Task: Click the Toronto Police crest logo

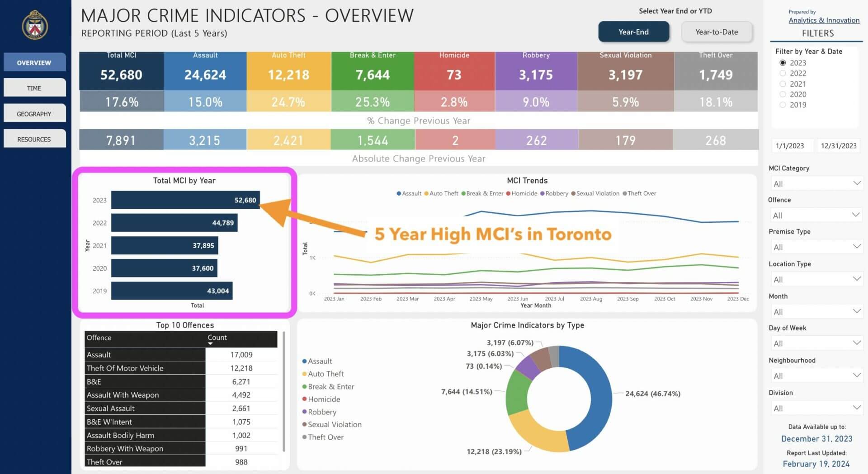Action: (35, 25)
